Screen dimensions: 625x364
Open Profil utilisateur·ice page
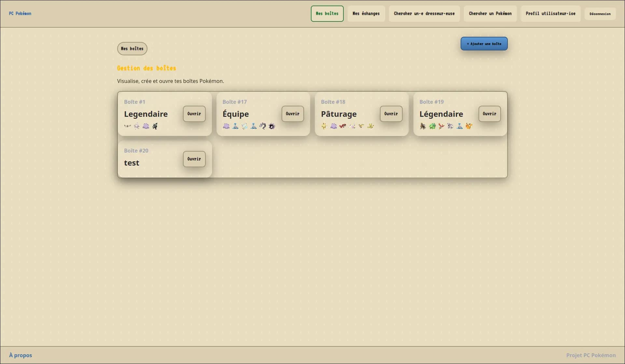click(550, 14)
